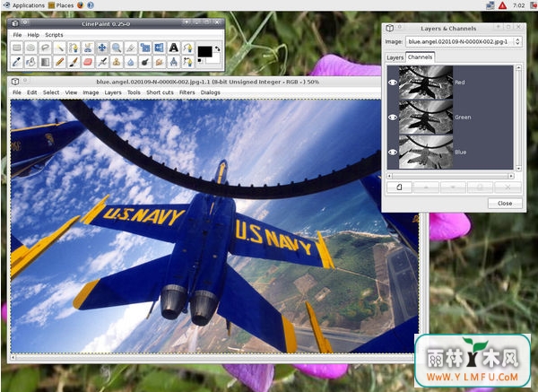Screen dimensions: 538x392
Task: Open Scripts menu in CinePaint toolbox
Action: [x=54, y=35]
